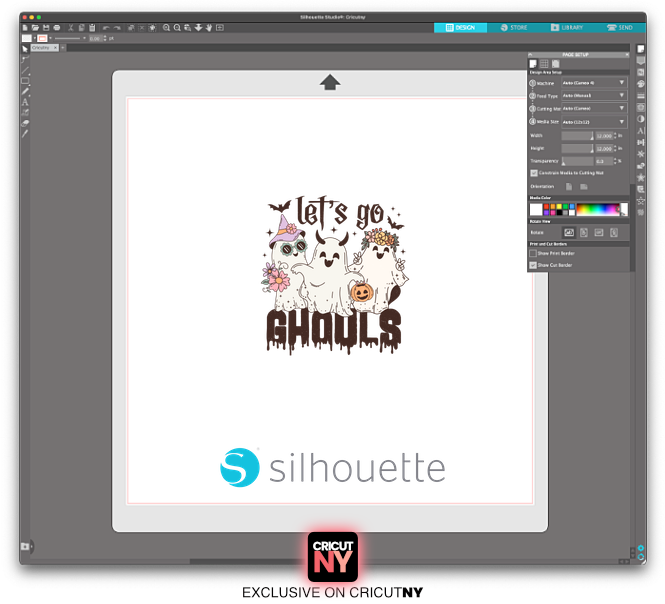Toggle Constrain Media to Cutting Mat checkbox

pyautogui.click(x=534, y=173)
